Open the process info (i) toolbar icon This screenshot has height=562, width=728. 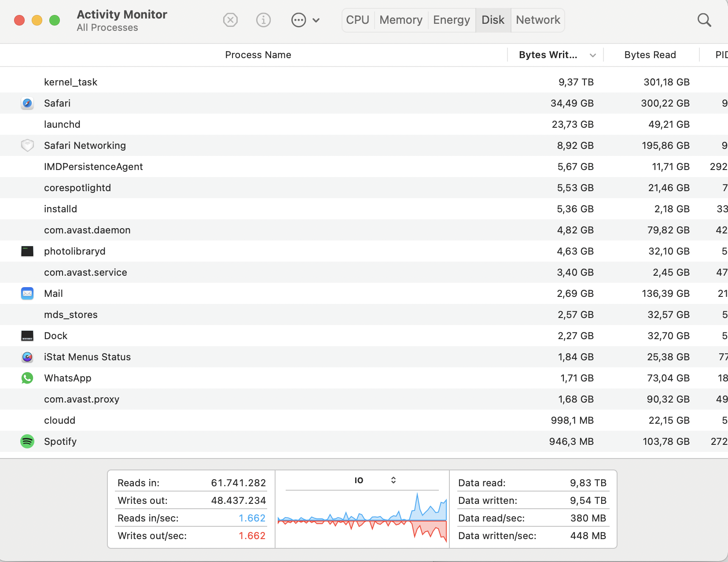point(263,20)
